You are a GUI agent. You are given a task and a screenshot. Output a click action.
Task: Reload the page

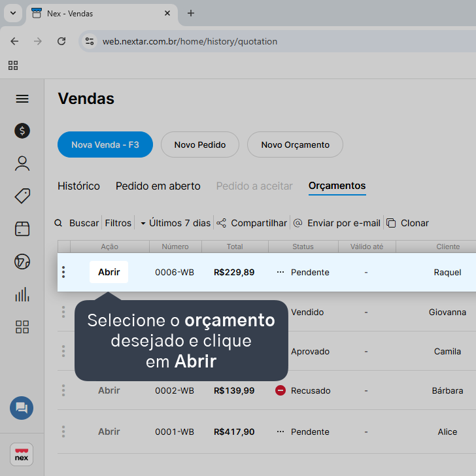coord(61,41)
